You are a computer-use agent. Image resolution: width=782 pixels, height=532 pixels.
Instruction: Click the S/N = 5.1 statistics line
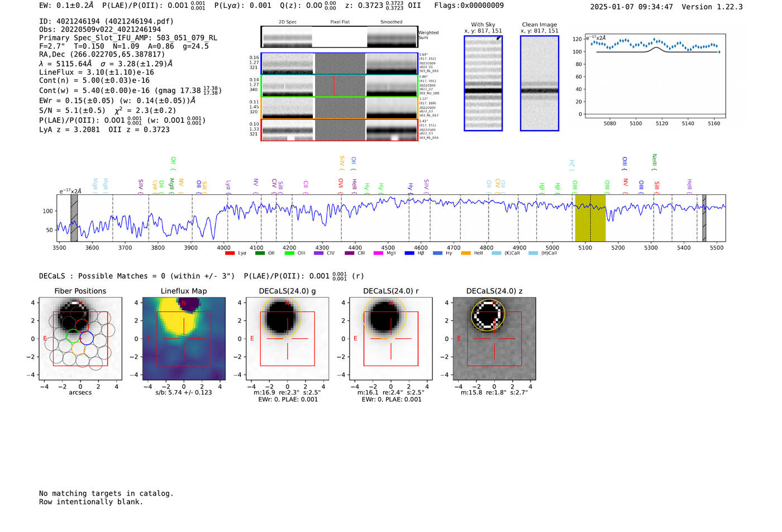[108, 111]
